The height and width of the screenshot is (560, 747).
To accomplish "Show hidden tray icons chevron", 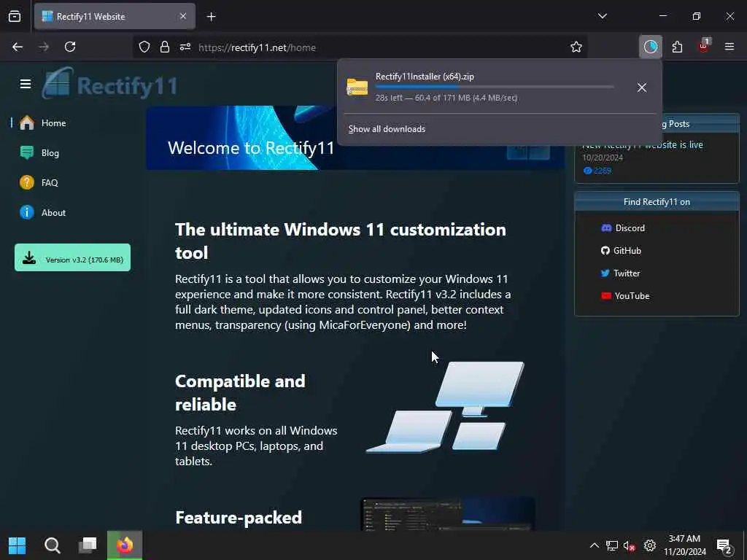I will click(594, 545).
